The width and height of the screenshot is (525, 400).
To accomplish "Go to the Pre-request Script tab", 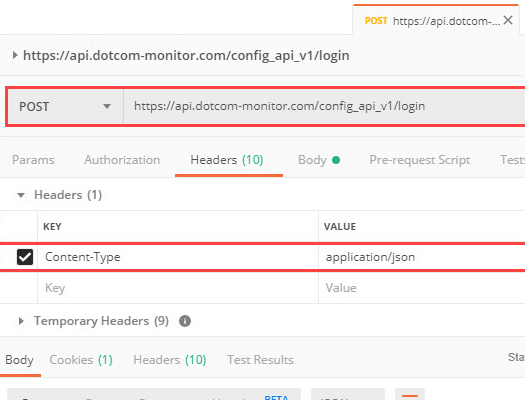I will 420,160.
